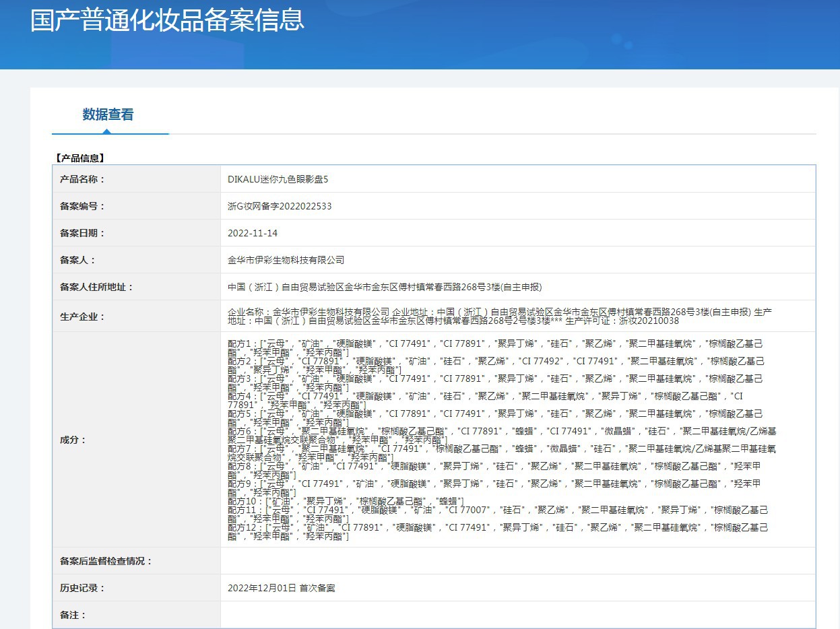This screenshot has width=840, height=629.
Task: Select product name DIKALU迷你九色眼影盘5
Action: point(278,179)
